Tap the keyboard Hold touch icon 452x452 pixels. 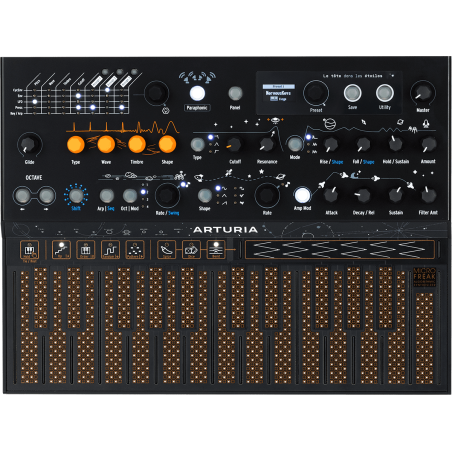29,250
